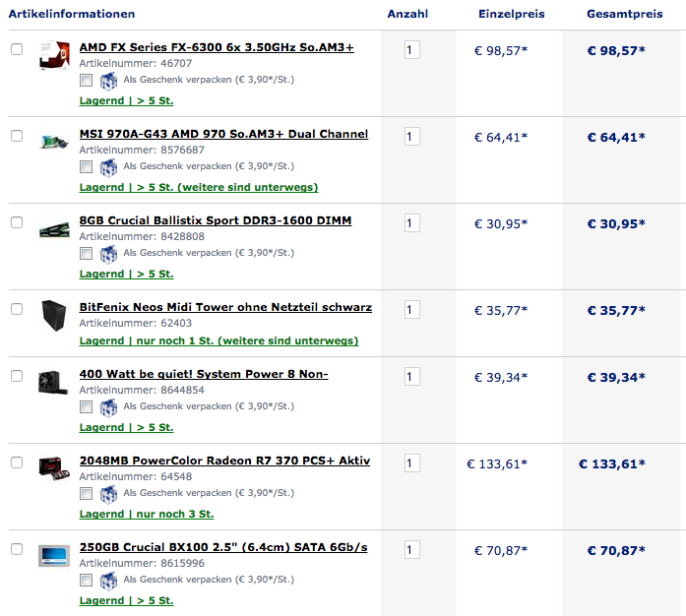Click the gift wrap icon for MSI 970A-G43
686x616 pixels.
pyautogui.click(x=108, y=167)
